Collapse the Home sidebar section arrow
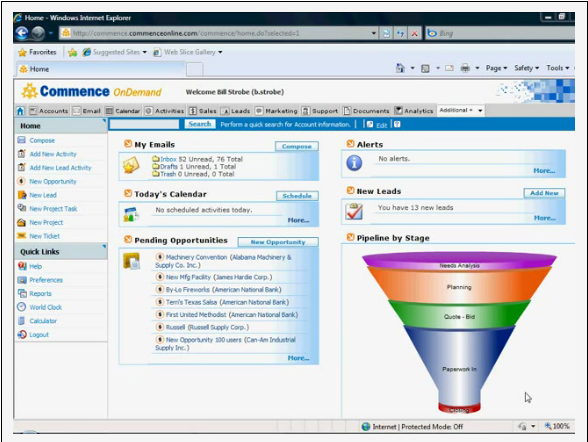 [x=104, y=121]
